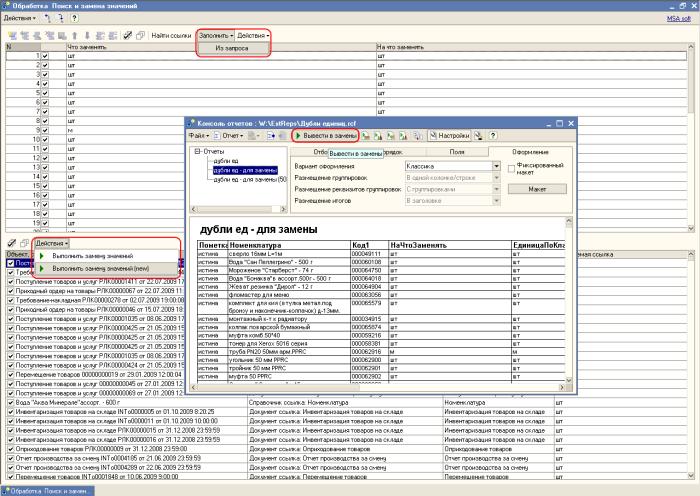Image resolution: width=700 pixels, height=496 pixels.
Task: Switch to the Оформление tab
Action: [x=530, y=152]
